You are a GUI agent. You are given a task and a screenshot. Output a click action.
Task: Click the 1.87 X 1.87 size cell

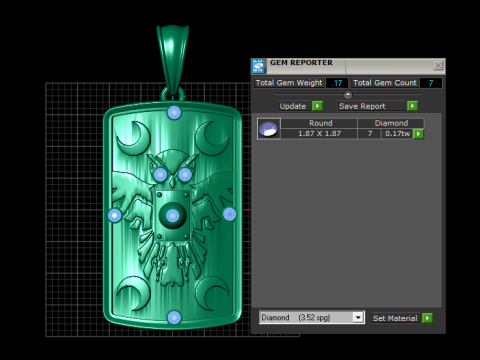(319, 134)
